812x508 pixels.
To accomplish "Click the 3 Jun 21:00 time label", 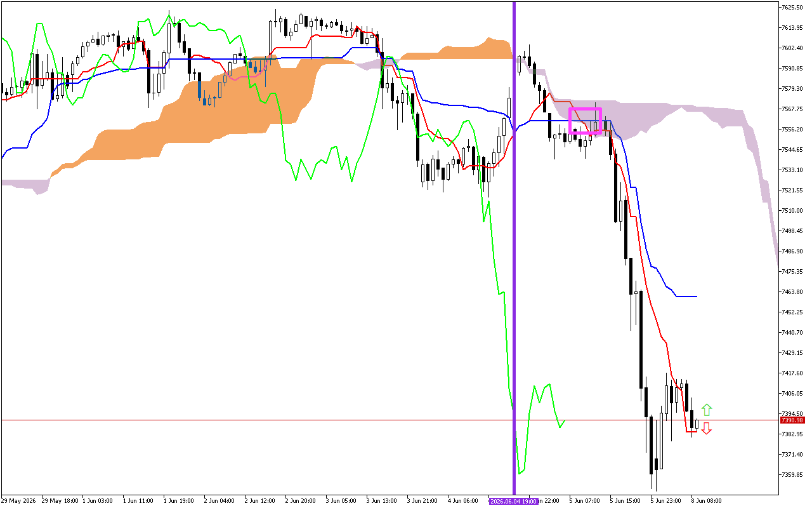I will tap(424, 501).
